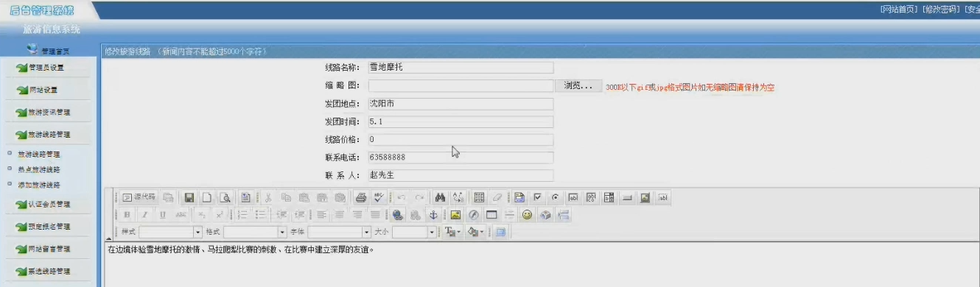
Task: Insert a checkbox form field icon
Action: (537, 197)
